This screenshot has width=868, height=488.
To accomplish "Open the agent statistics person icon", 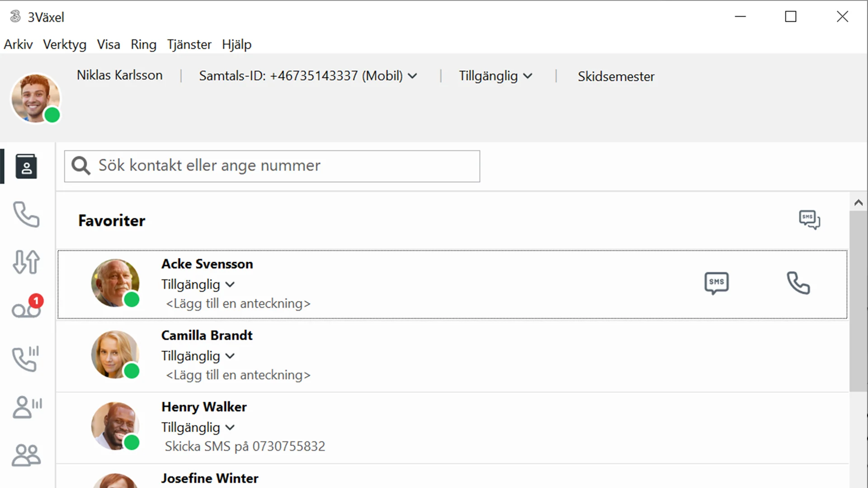I will [x=26, y=407].
